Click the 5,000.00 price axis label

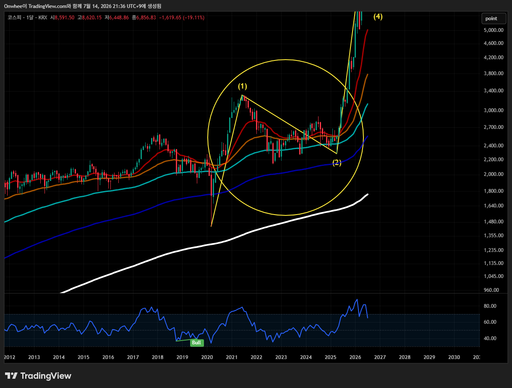pyautogui.click(x=494, y=30)
